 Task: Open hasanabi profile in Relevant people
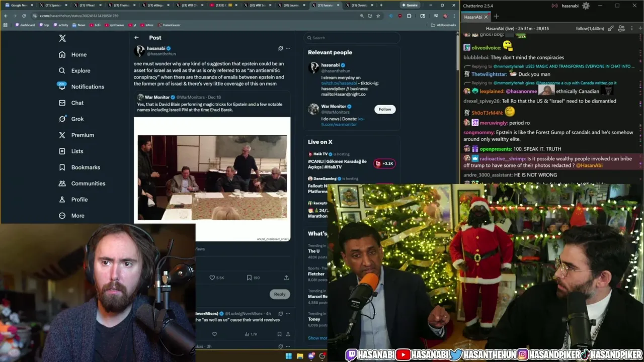330,65
